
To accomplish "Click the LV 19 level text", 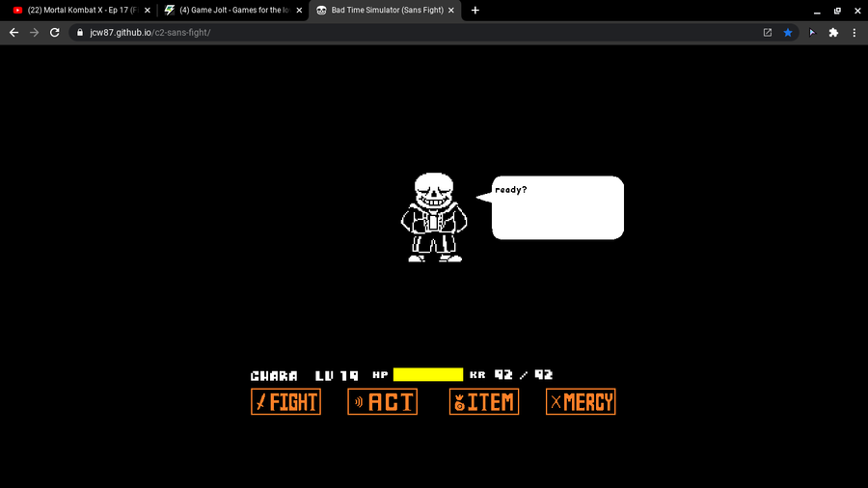I will (x=337, y=376).
